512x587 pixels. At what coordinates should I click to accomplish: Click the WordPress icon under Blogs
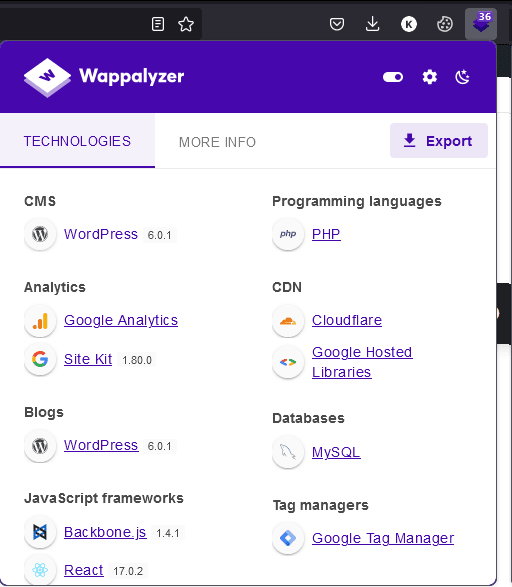pyautogui.click(x=40, y=445)
